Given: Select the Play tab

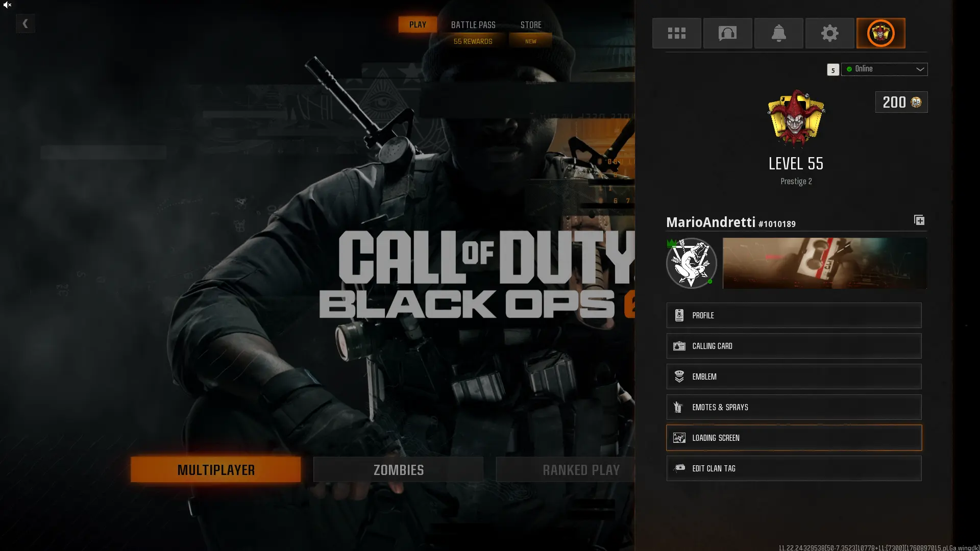Looking at the screenshot, I should pyautogui.click(x=418, y=24).
